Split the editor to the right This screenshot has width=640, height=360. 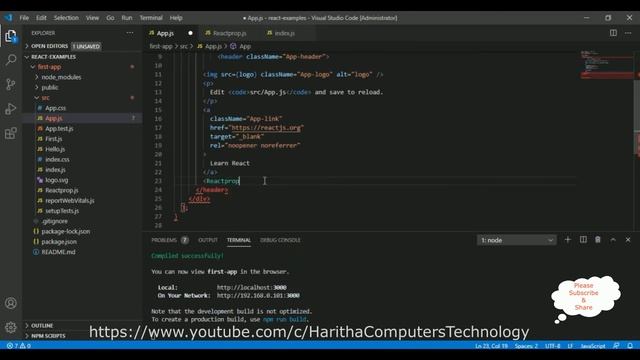613,33
